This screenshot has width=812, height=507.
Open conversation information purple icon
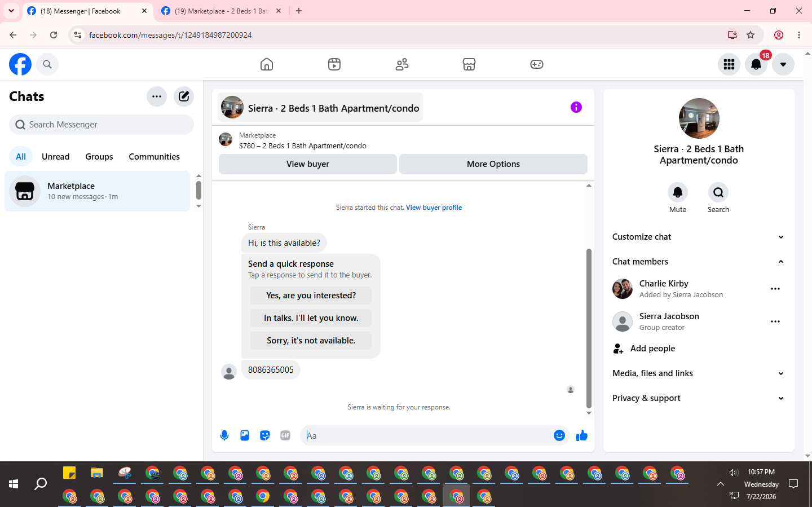tap(576, 107)
